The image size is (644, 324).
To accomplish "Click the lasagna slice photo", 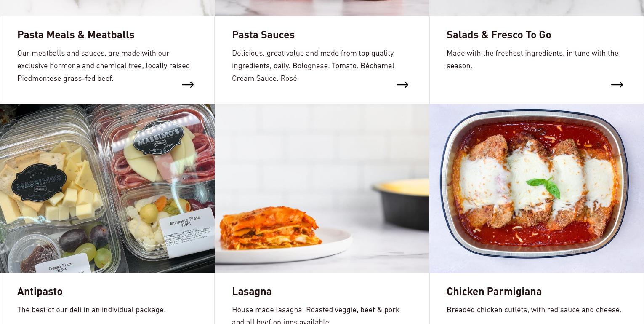I will tap(322, 189).
